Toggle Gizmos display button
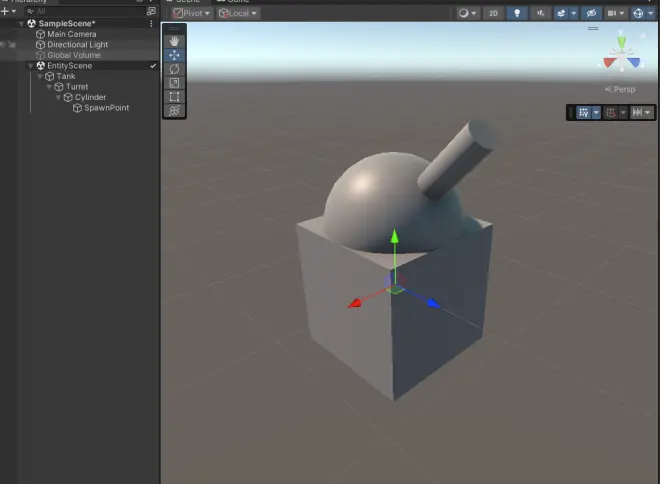660x484 pixels. pyautogui.click(x=638, y=13)
